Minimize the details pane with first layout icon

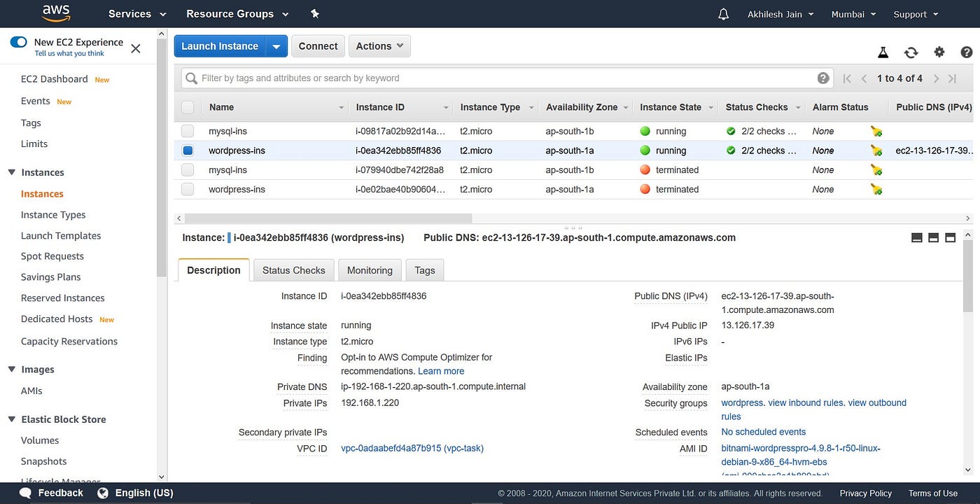(x=917, y=238)
